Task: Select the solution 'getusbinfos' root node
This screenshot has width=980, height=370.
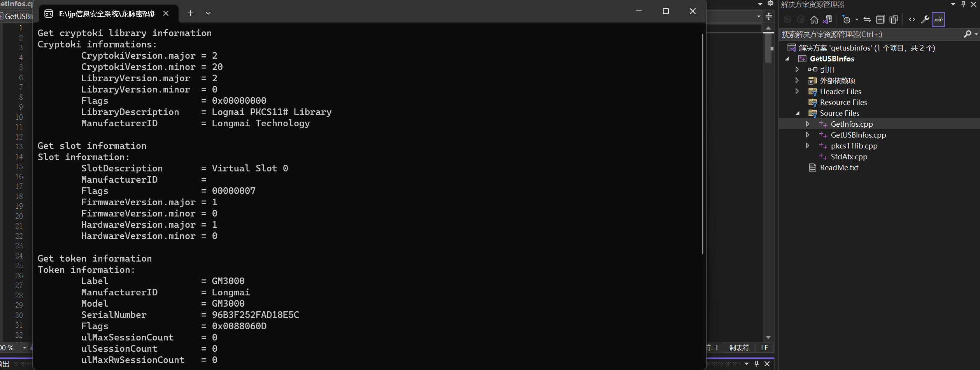Action: point(867,48)
